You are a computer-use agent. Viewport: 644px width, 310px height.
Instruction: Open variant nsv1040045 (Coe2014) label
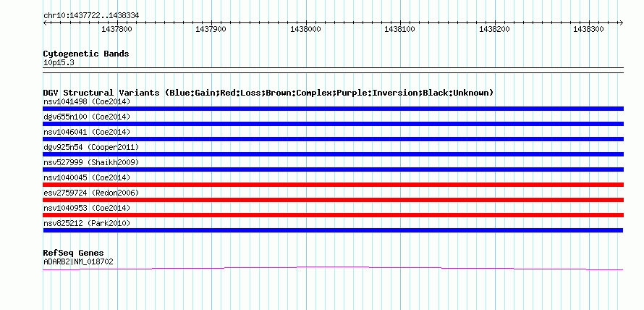coord(87,177)
